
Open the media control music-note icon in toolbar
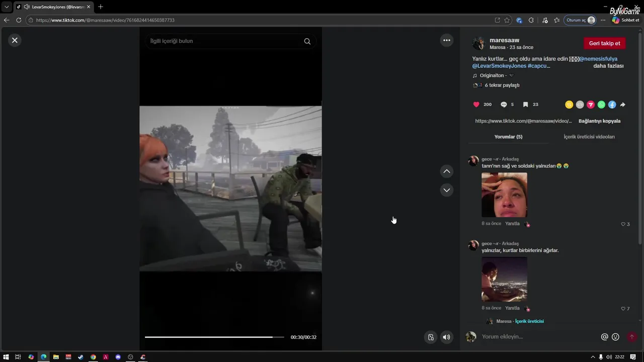pyautogui.click(x=544, y=20)
